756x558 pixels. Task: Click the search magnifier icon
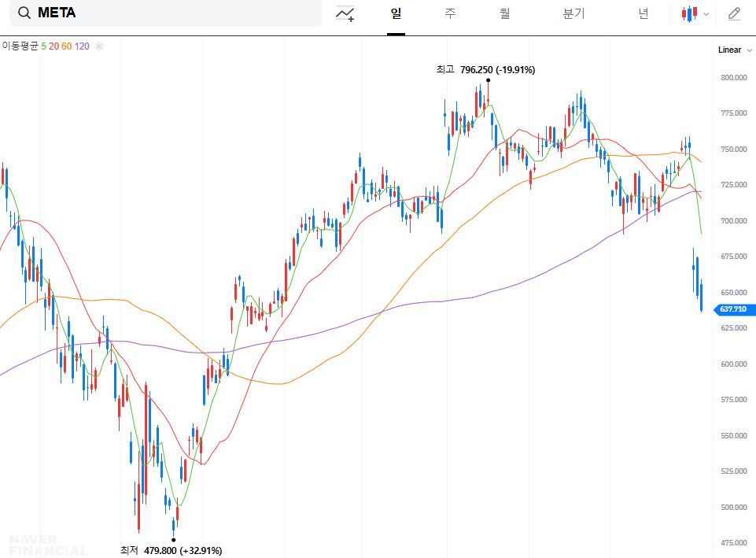[24, 13]
